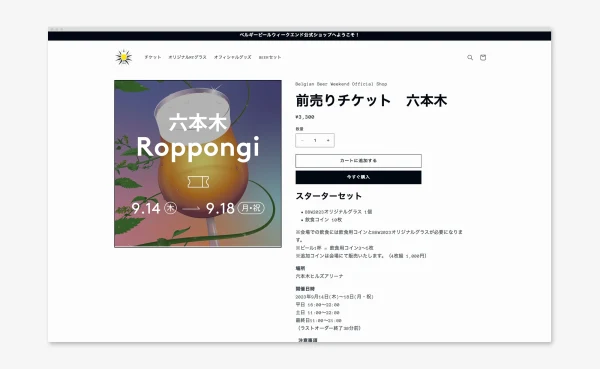The image size is (600, 369).
Task: Open the オリジナルorグラス menu item
Action: pos(188,57)
